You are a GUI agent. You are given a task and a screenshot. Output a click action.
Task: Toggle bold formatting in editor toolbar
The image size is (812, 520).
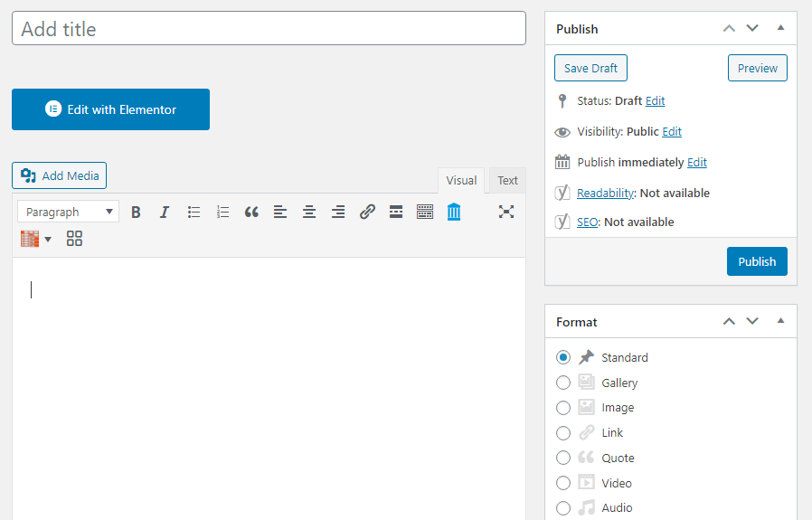coord(136,212)
